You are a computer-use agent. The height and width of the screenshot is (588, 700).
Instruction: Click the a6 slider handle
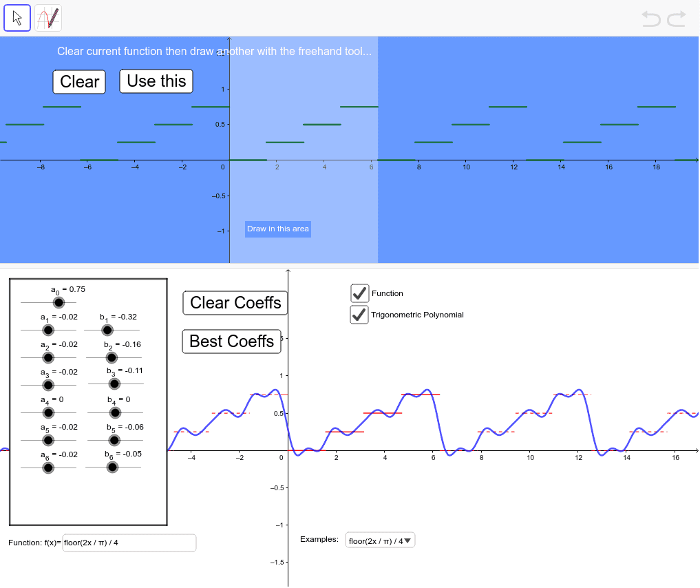(x=48, y=468)
